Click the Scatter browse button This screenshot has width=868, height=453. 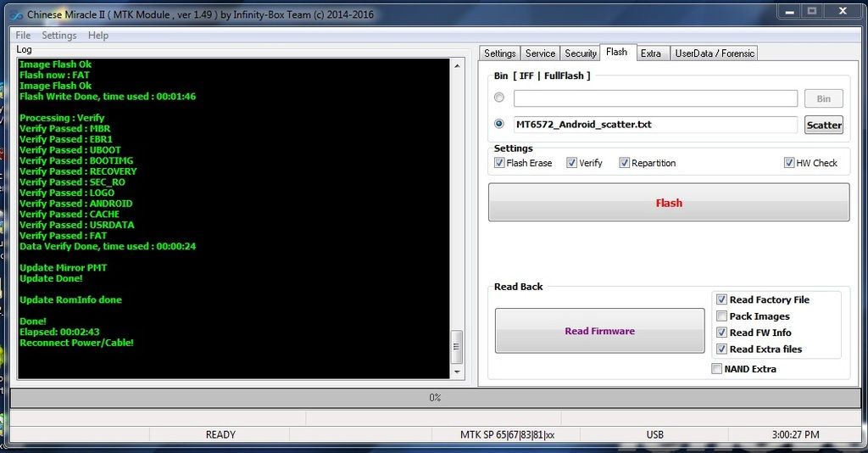[x=823, y=125]
